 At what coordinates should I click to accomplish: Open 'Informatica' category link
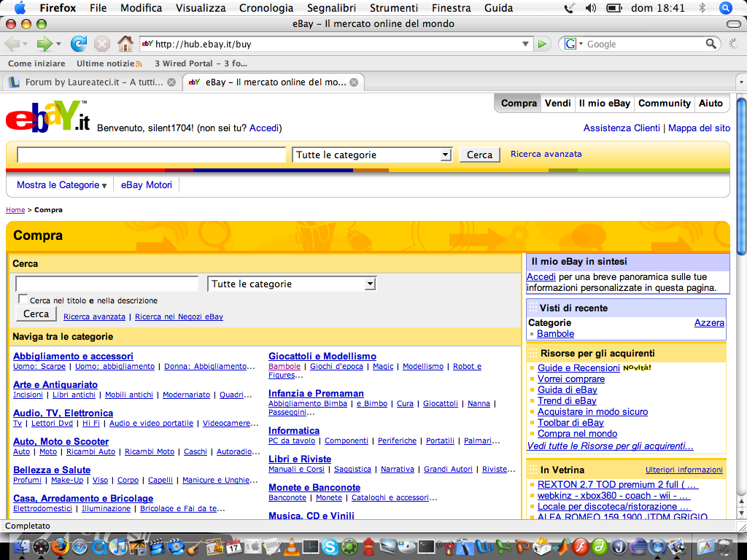294,430
